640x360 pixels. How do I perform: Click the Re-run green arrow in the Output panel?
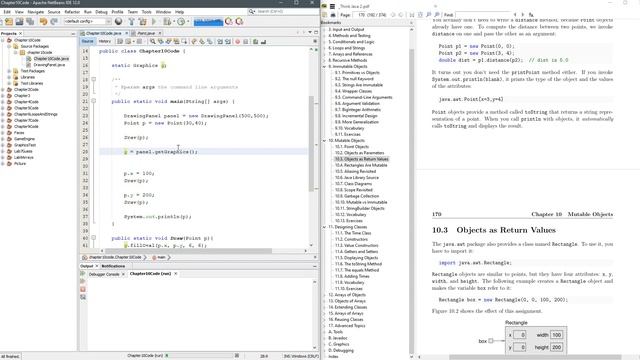(83, 274)
